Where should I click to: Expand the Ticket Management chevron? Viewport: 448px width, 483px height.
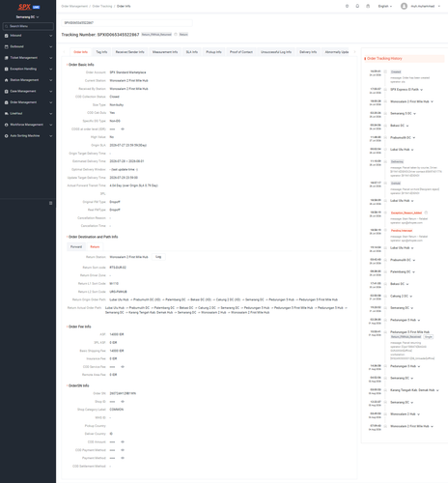click(50, 58)
